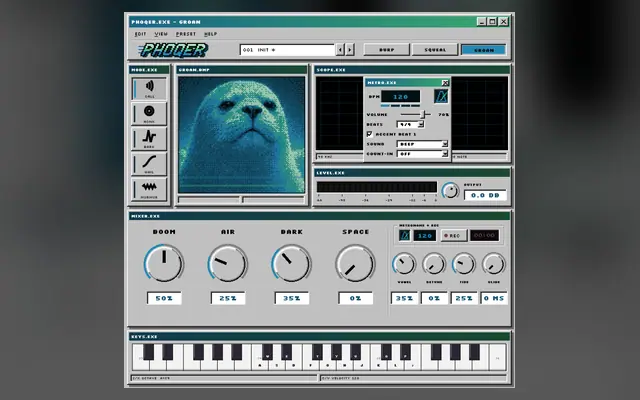Click the Dark 35% value box

click(291, 298)
